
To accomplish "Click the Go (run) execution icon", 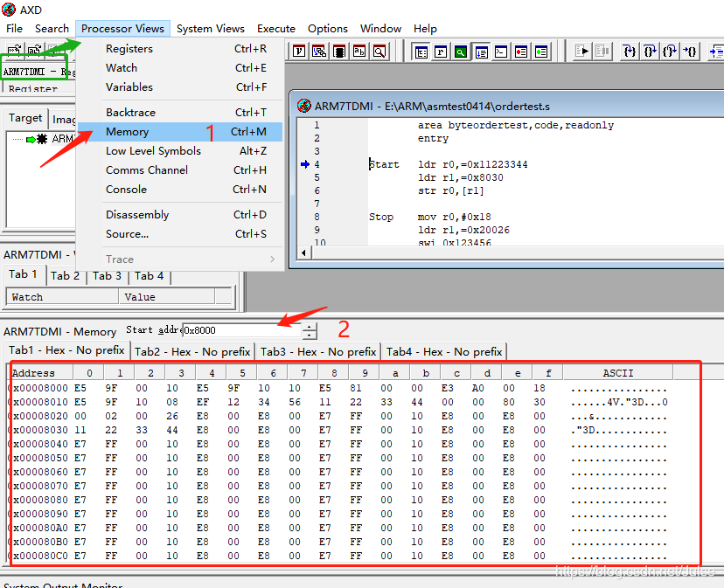I will [x=582, y=52].
